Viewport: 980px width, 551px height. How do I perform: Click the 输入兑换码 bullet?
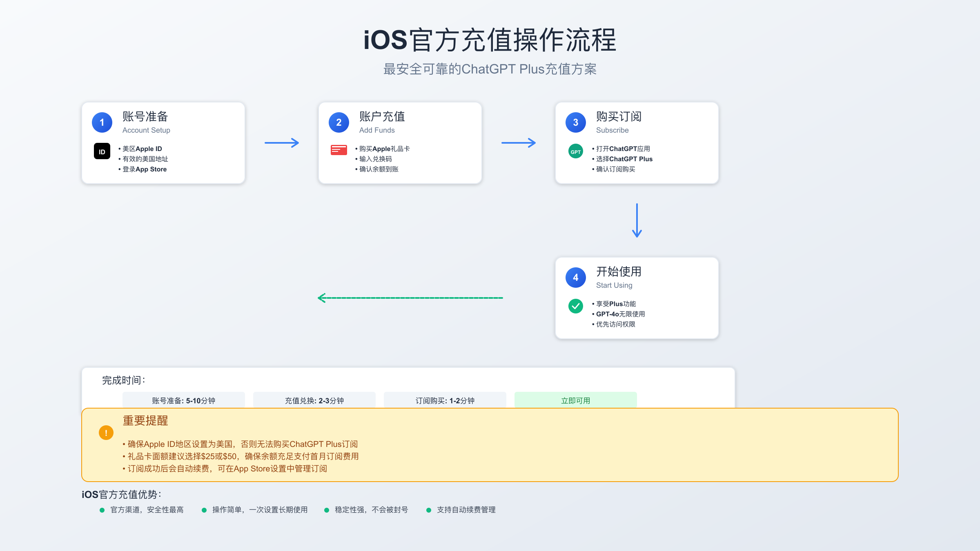[374, 159]
